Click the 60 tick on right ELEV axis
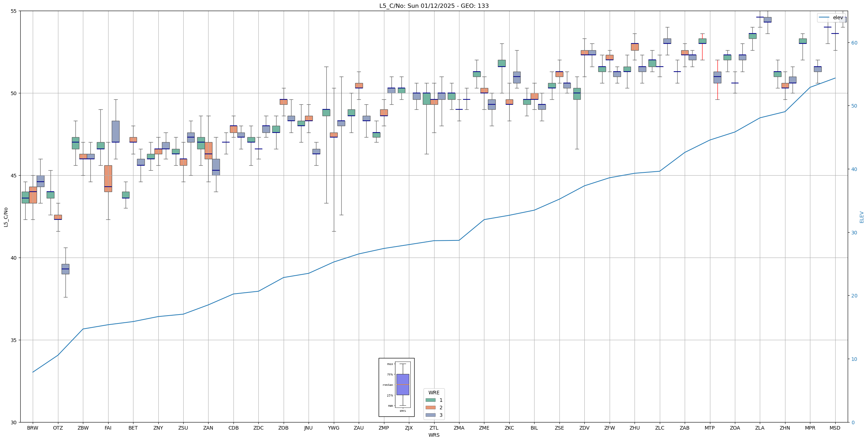Image resolution: width=868 pixels, height=441 pixels. 854,43
